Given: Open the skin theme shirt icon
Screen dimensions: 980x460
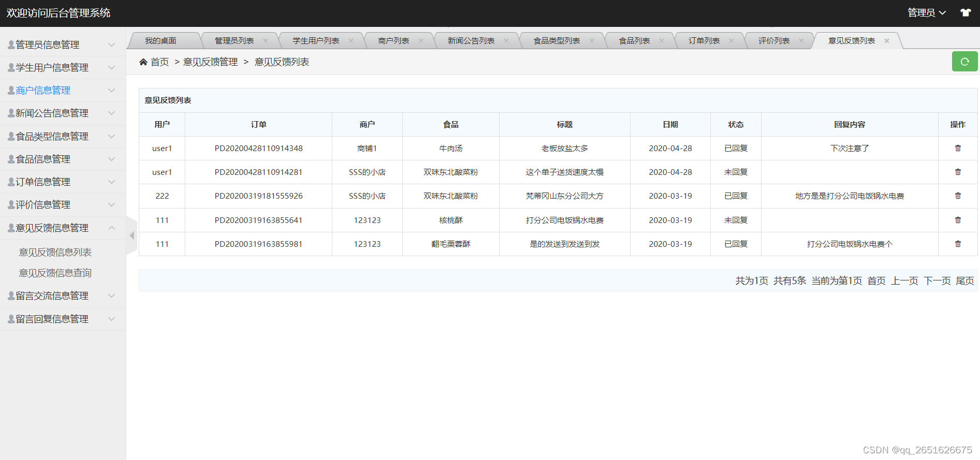Looking at the screenshot, I should pos(966,13).
